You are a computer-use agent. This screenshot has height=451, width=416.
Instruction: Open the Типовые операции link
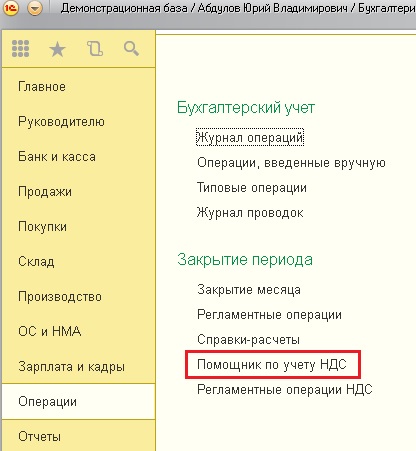coord(252,188)
